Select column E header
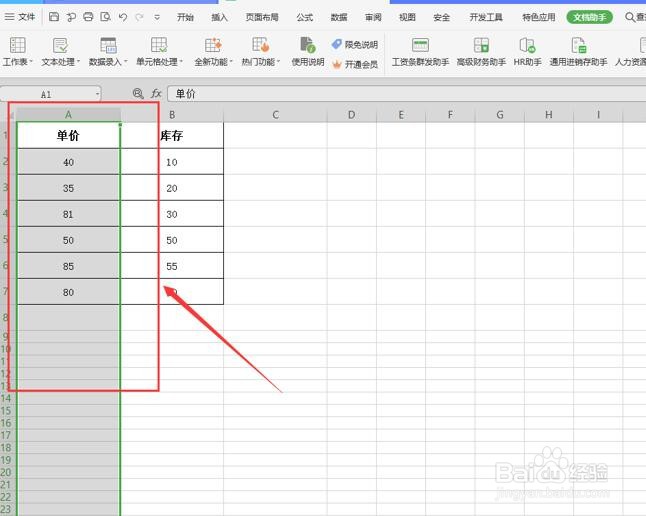 (x=401, y=115)
